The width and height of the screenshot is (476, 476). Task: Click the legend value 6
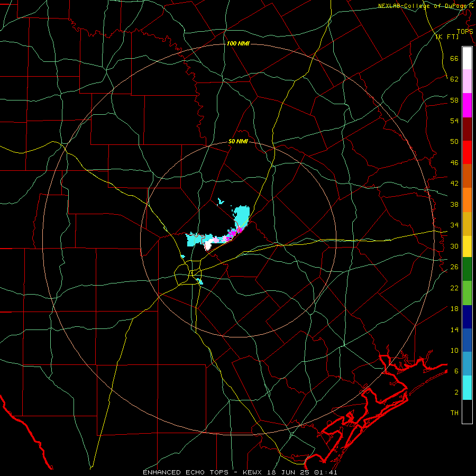click(456, 371)
